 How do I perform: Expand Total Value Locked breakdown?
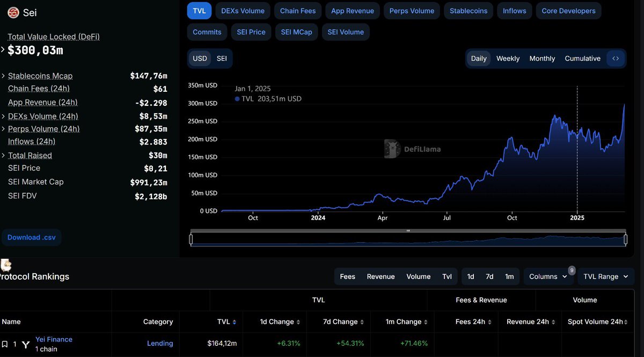[x=3, y=50]
